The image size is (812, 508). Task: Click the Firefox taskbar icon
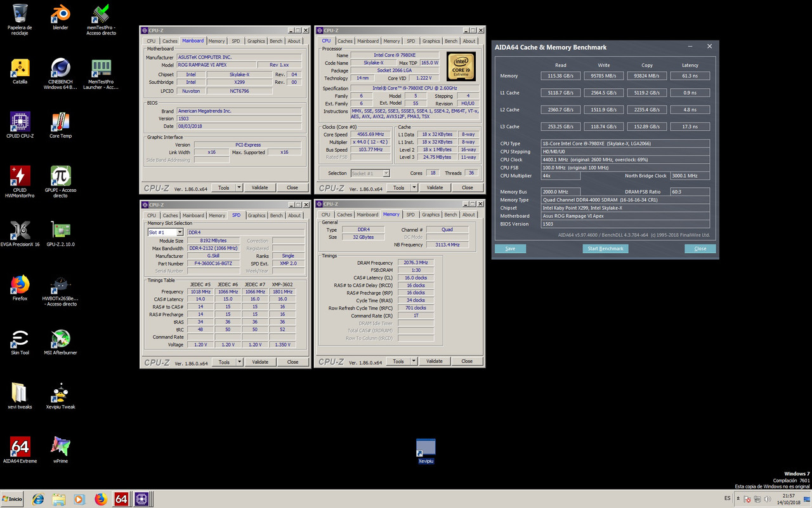(x=100, y=499)
